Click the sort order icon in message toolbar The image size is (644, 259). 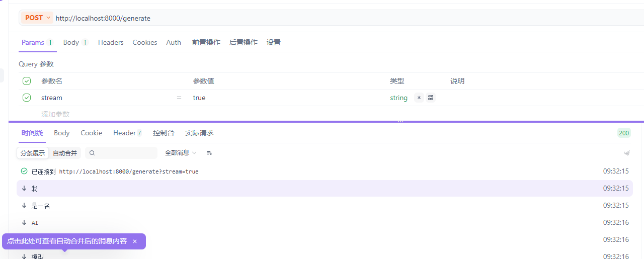point(209,153)
